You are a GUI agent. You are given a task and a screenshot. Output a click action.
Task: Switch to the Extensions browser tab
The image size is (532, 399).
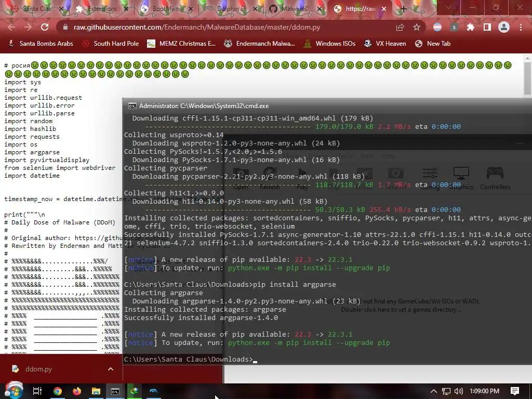[102, 9]
